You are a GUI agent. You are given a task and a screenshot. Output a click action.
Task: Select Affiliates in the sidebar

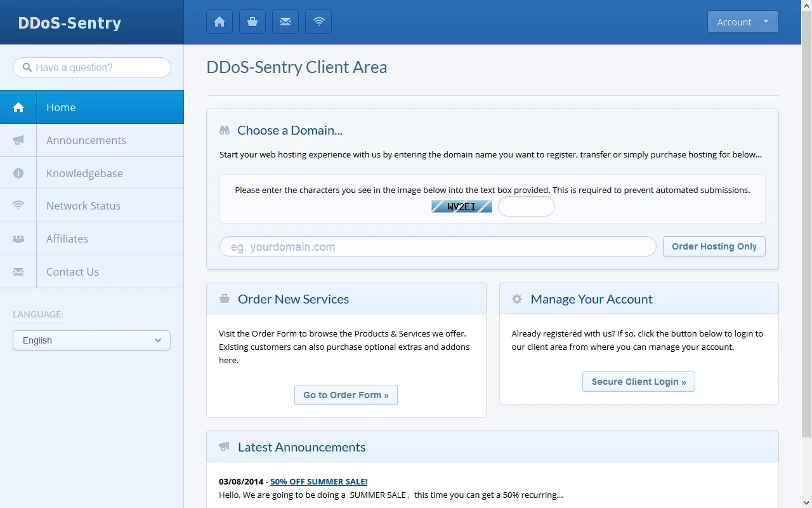92,239
